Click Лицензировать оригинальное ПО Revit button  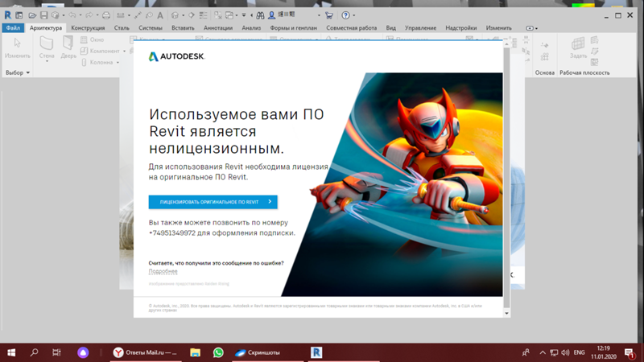pyautogui.click(x=213, y=202)
